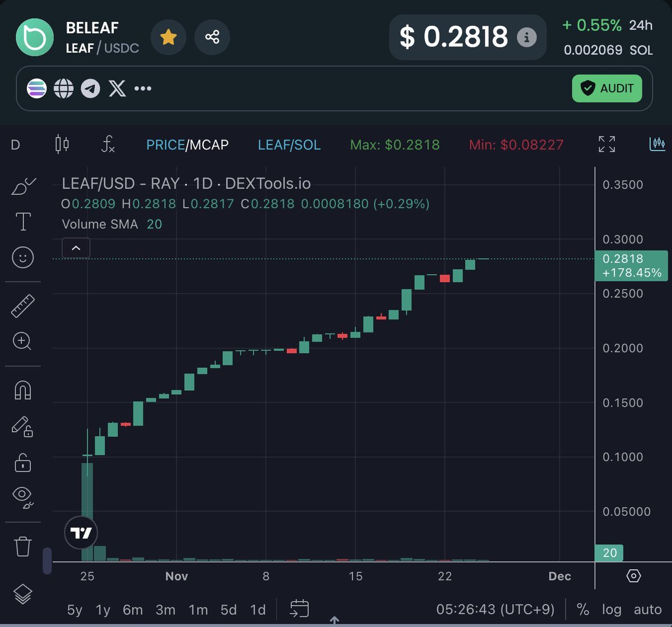
Task: Open the Solana explorer icon
Action: [x=37, y=88]
